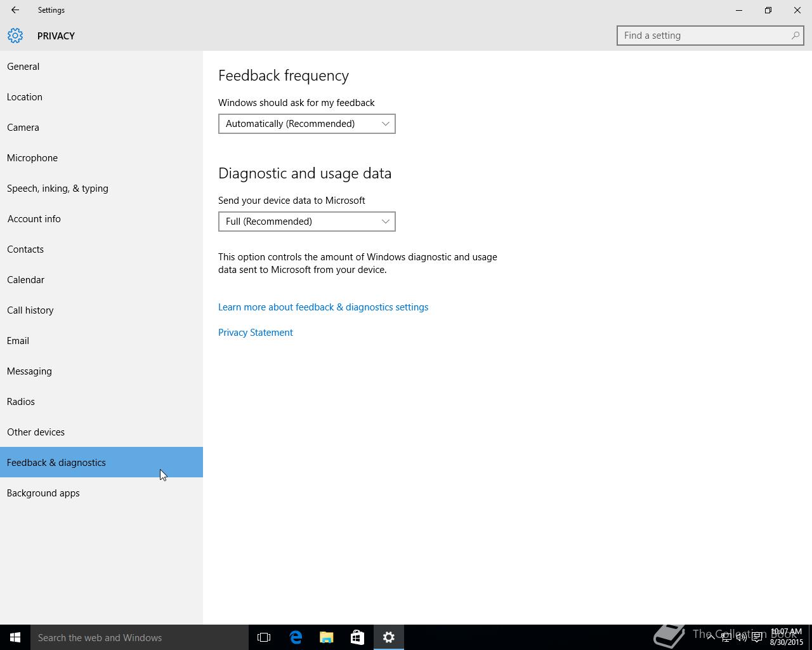Select the General privacy category
The image size is (812, 650).
[x=101, y=67]
